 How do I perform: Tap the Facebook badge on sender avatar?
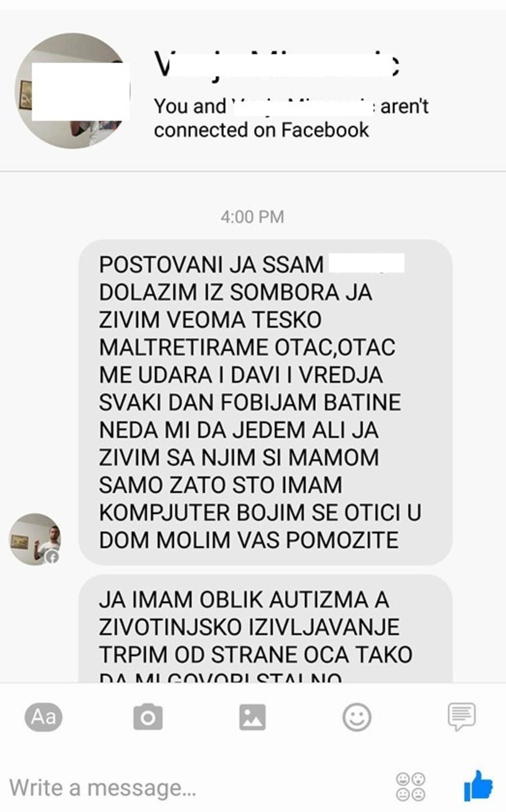tap(52, 557)
